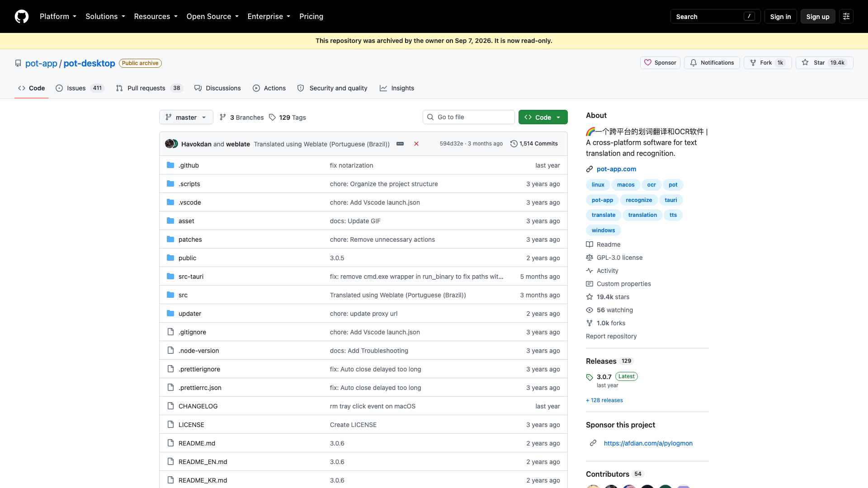The image size is (868, 488).
Task: Click the Sign in button
Action: pyautogui.click(x=780, y=16)
